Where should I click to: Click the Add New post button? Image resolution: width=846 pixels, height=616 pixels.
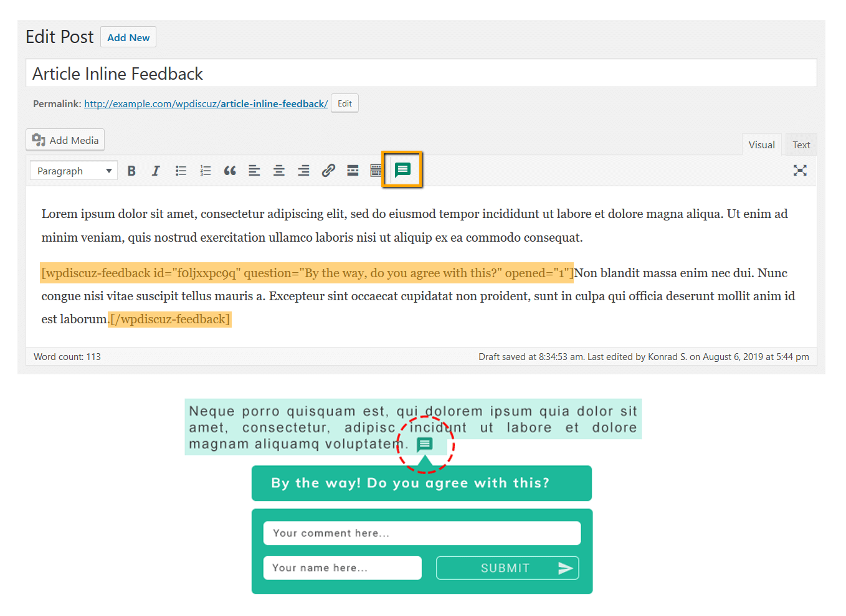click(128, 37)
